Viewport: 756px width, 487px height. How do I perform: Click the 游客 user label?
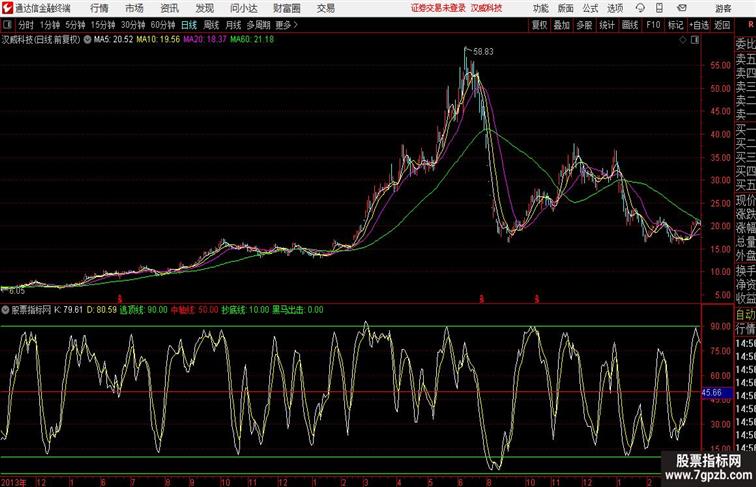tap(723, 8)
